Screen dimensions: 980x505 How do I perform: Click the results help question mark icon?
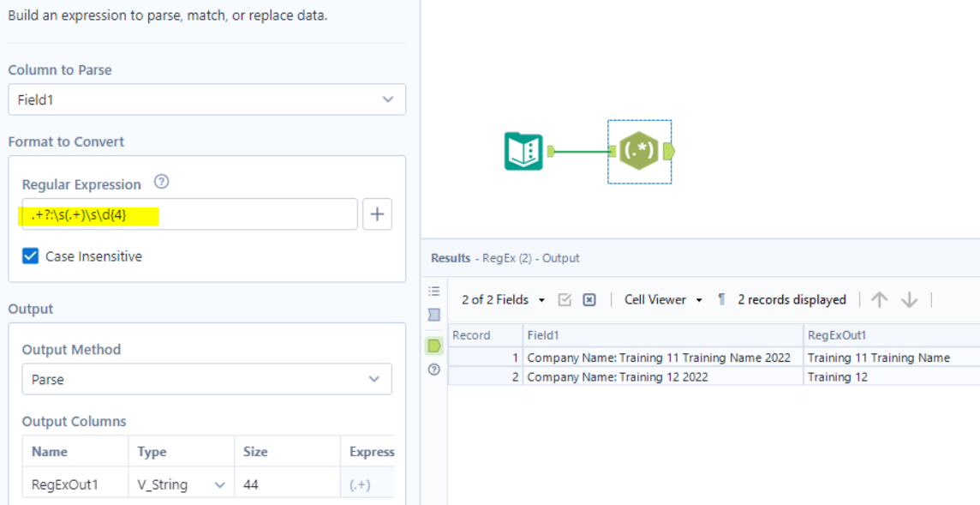(434, 370)
